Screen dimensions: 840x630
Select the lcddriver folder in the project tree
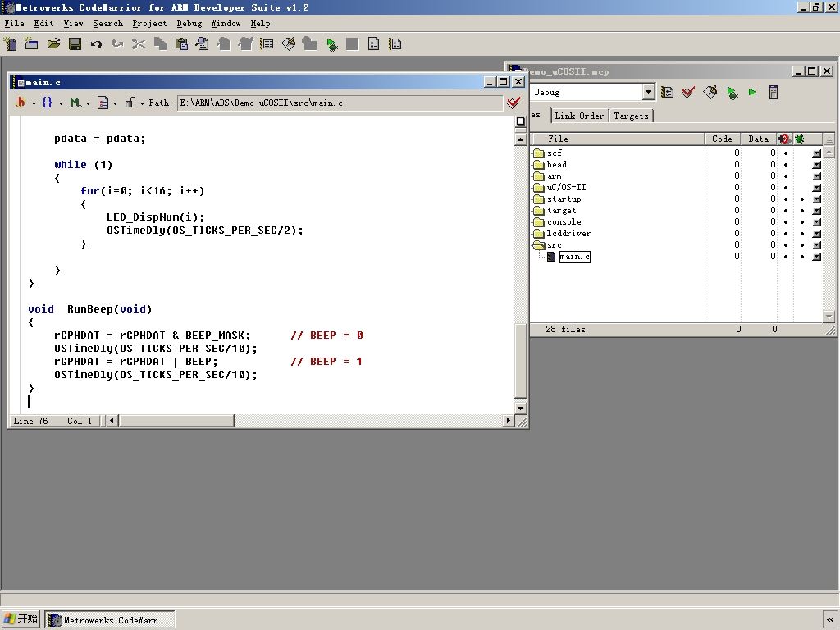tap(568, 234)
